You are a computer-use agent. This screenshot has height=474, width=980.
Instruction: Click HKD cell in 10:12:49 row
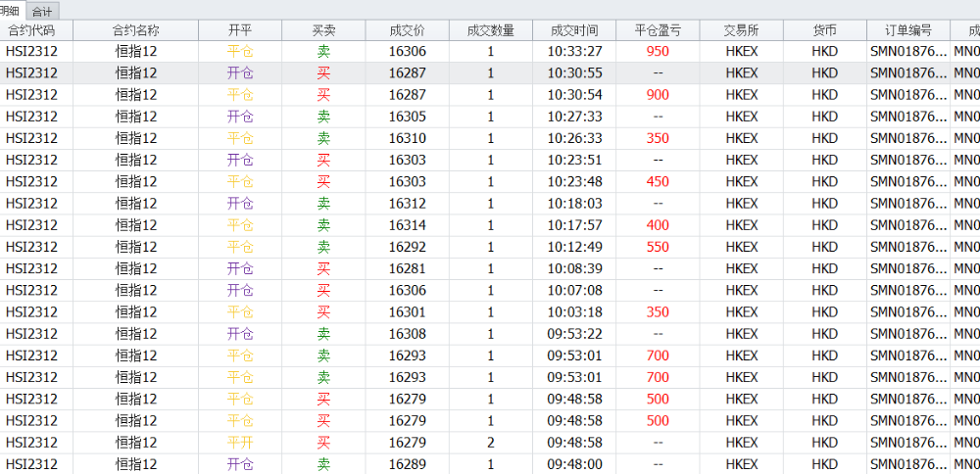[825, 247]
